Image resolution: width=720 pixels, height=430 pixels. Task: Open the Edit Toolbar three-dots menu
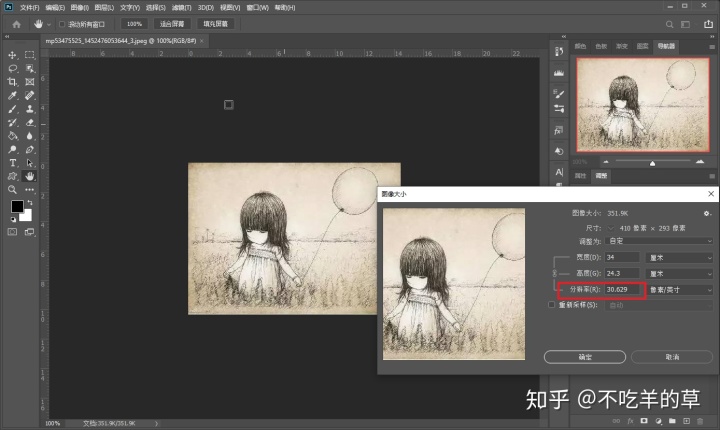30,189
